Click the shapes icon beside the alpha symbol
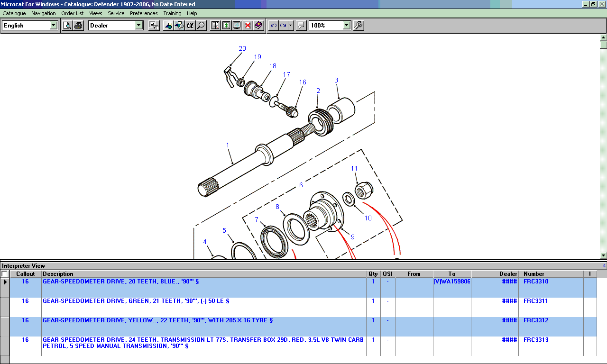The width and height of the screenshot is (607, 364). click(x=179, y=26)
